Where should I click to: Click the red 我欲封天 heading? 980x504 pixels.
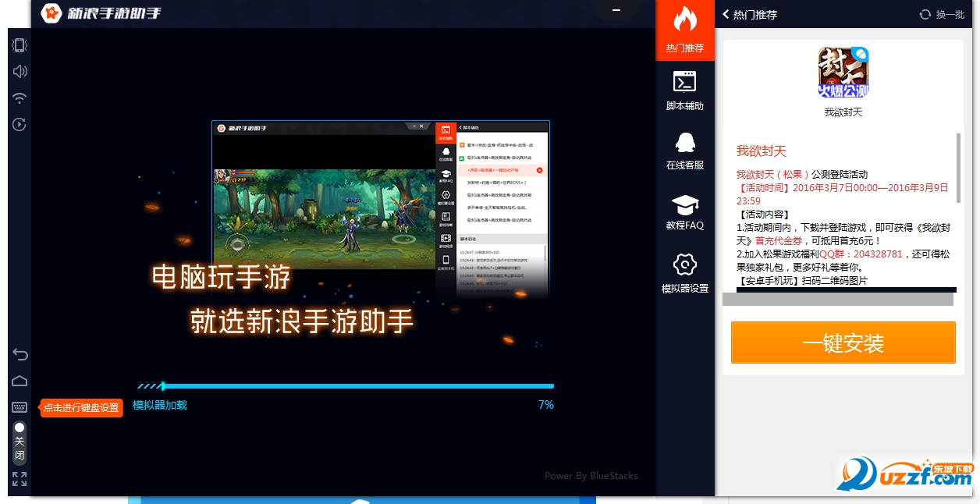pos(762,151)
